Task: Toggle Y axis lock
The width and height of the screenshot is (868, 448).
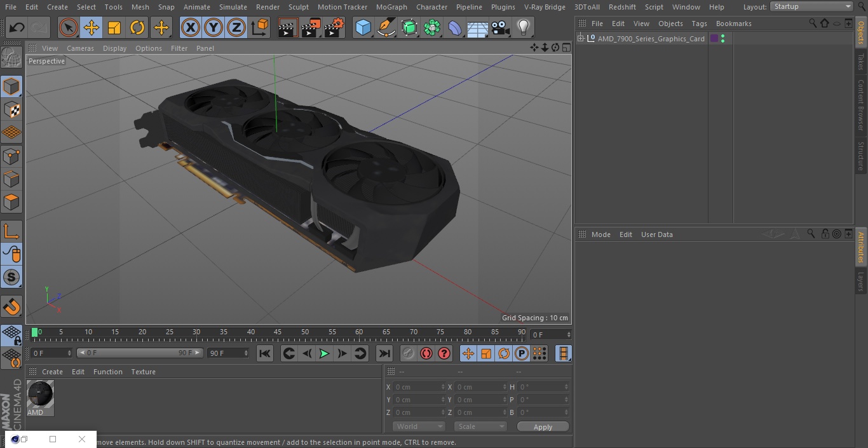Action: tap(213, 27)
